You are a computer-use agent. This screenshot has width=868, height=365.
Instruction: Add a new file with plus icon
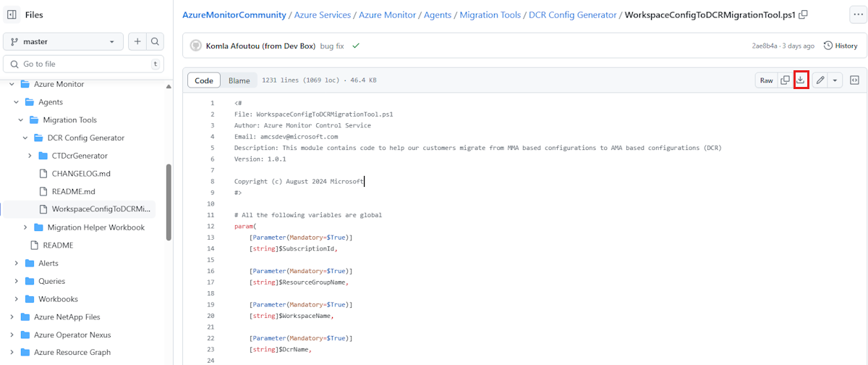point(137,42)
